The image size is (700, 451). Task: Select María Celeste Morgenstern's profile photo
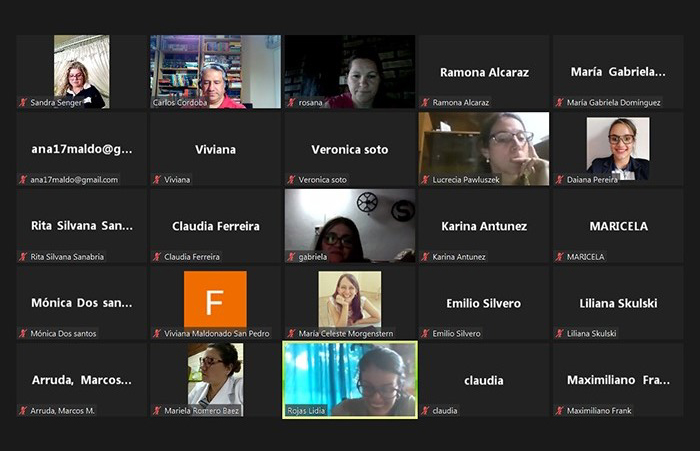(x=350, y=299)
